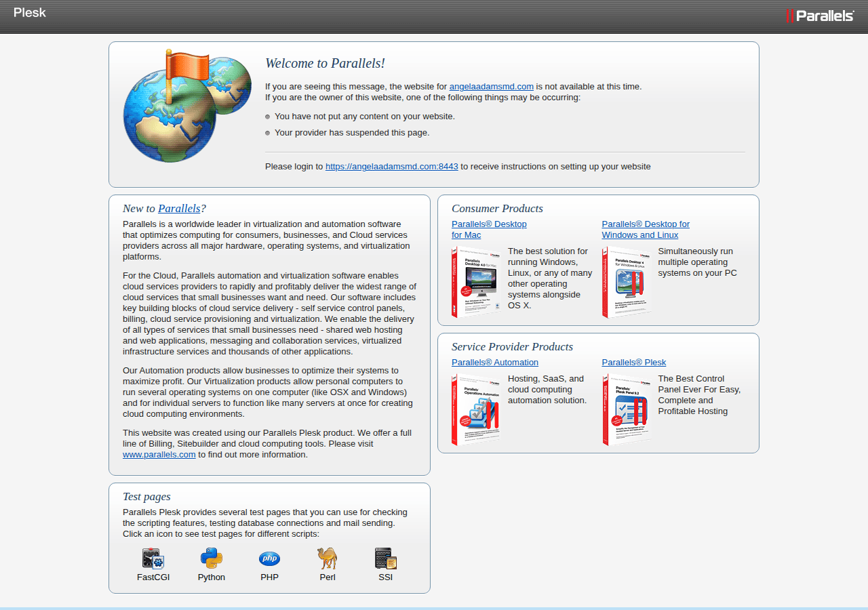The height and width of the screenshot is (610, 868).
Task: Click the SSI label text
Action: (x=385, y=577)
